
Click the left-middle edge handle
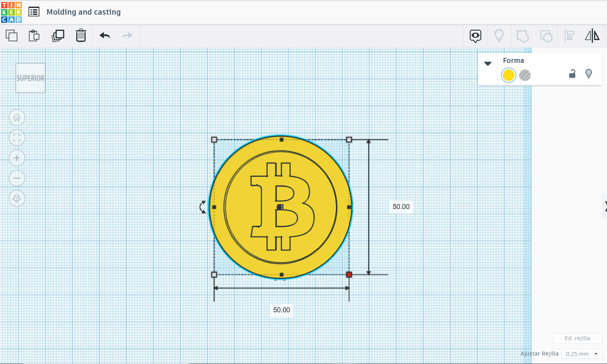[x=214, y=207]
